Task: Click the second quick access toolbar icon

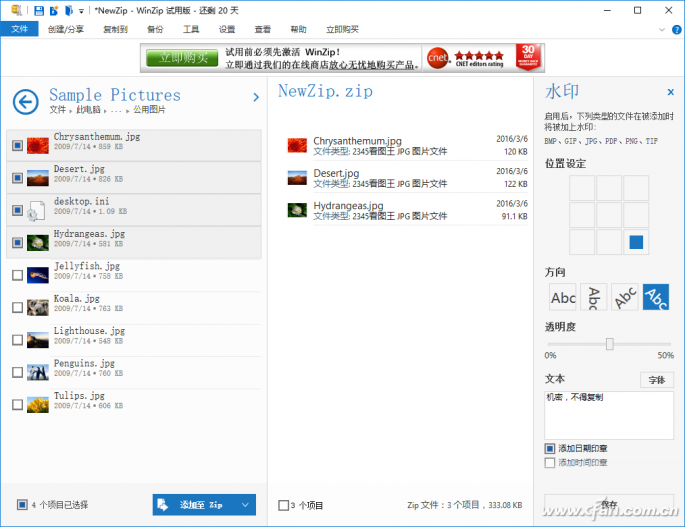Action: tap(54, 10)
